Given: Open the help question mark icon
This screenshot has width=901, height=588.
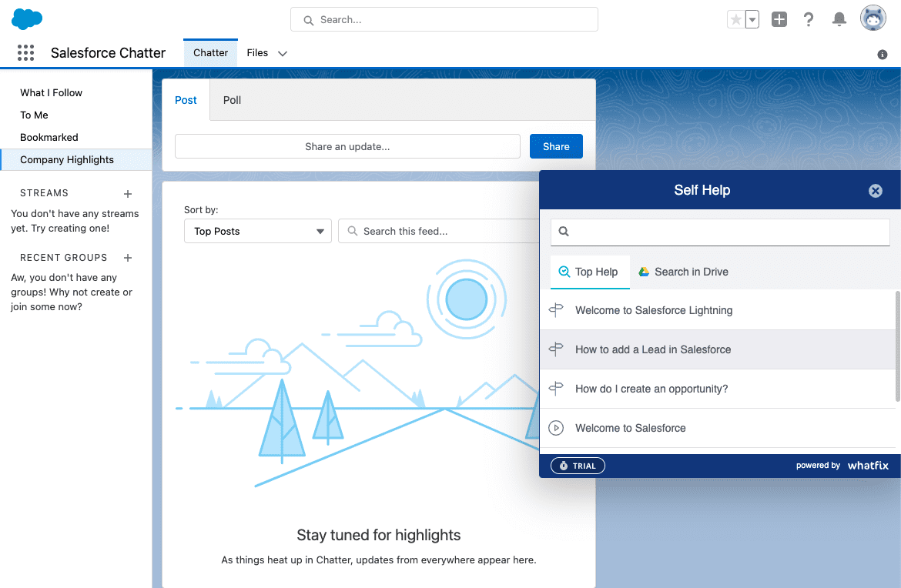Looking at the screenshot, I should (x=809, y=19).
